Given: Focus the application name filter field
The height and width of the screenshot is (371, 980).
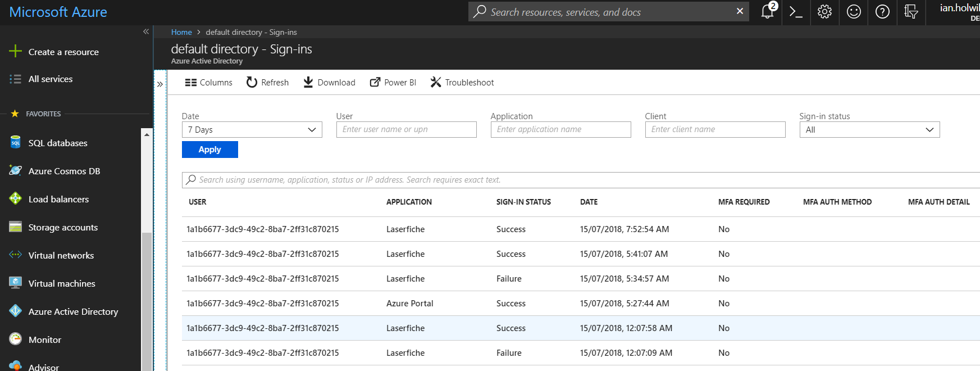Looking at the screenshot, I should 560,130.
